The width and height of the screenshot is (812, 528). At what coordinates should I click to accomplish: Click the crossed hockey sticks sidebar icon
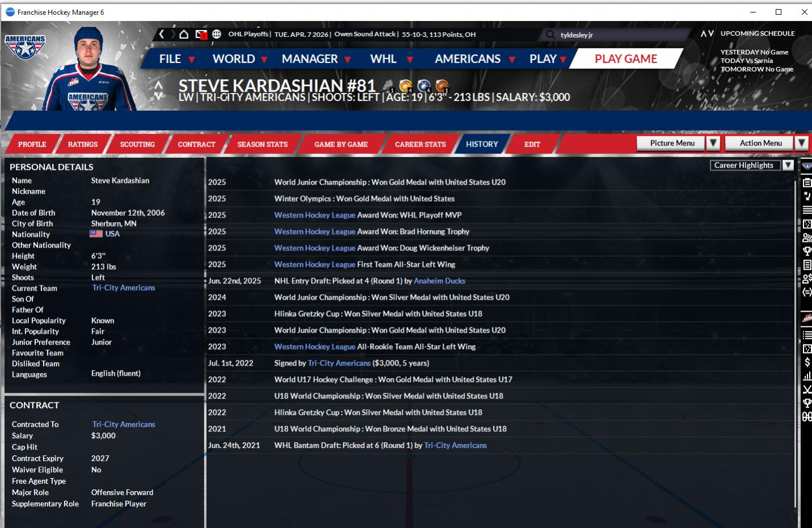point(807,389)
